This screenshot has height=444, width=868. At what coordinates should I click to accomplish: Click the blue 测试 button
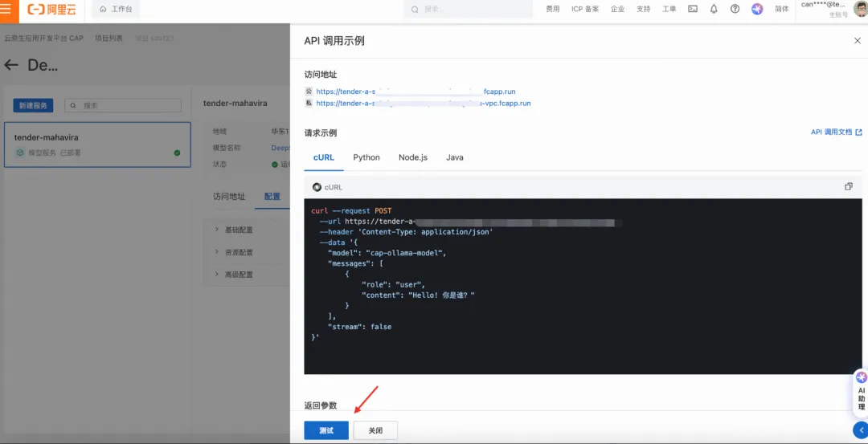pyautogui.click(x=326, y=430)
